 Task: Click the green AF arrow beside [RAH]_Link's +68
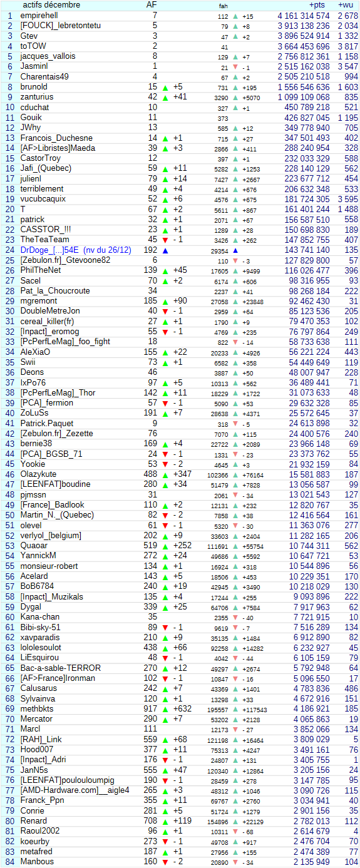point(165,740)
